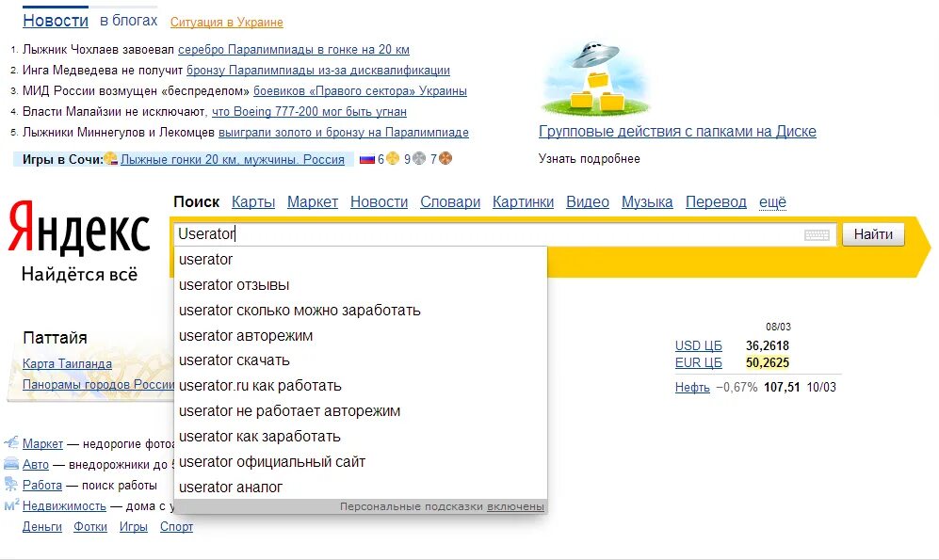The image size is (939, 560).
Task: Switch to the в блогах news tab
Action: coord(129,21)
